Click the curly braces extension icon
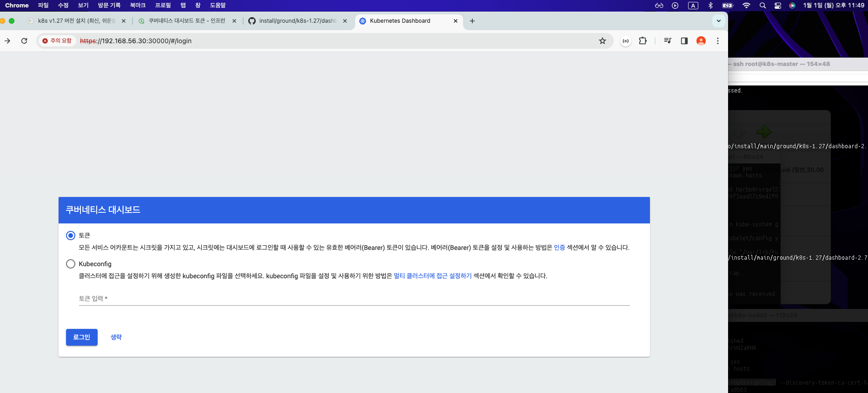 (626, 41)
